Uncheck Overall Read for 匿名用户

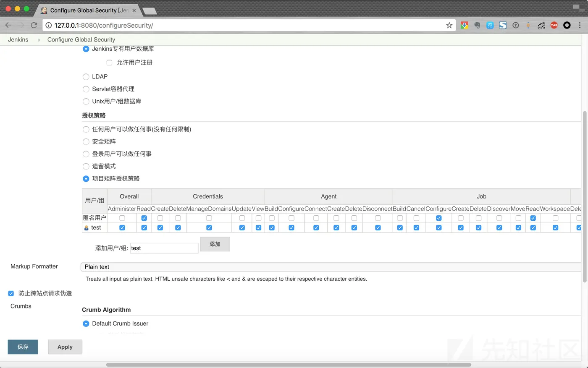click(x=144, y=218)
